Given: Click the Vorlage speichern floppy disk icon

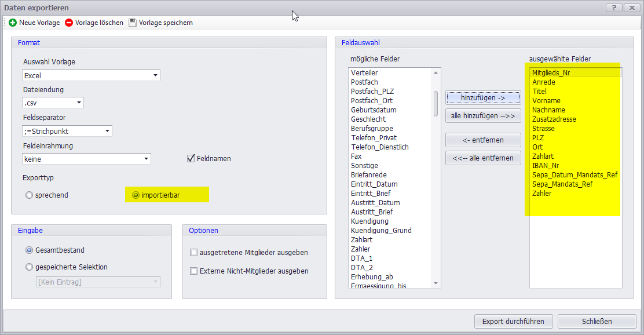Looking at the screenshot, I should click(x=133, y=23).
